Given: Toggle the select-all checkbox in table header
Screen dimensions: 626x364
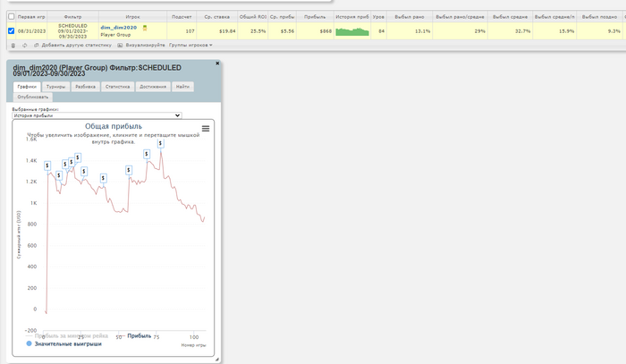Looking at the screenshot, I should pyautogui.click(x=11, y=16).
